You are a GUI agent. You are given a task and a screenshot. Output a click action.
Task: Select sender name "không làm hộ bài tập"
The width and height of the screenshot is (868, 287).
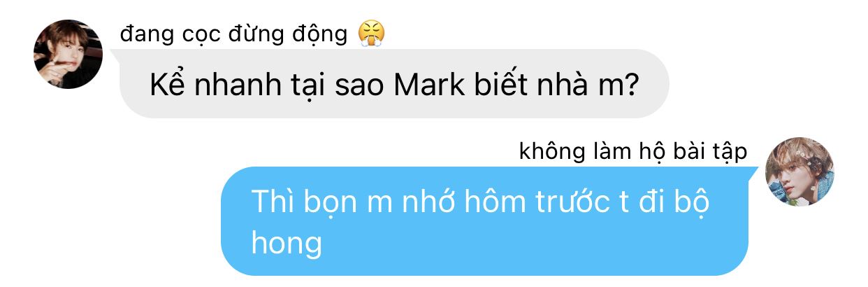633,151
